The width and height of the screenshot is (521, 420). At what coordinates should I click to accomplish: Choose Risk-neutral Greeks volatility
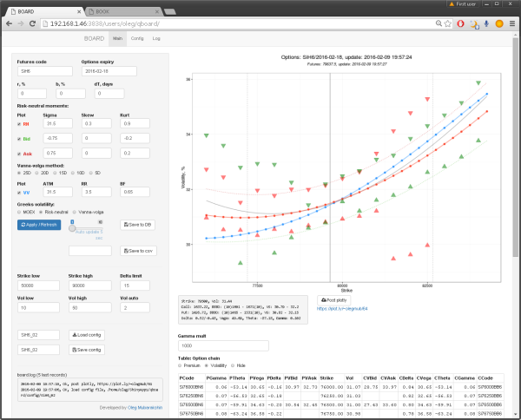pos(41,212)
